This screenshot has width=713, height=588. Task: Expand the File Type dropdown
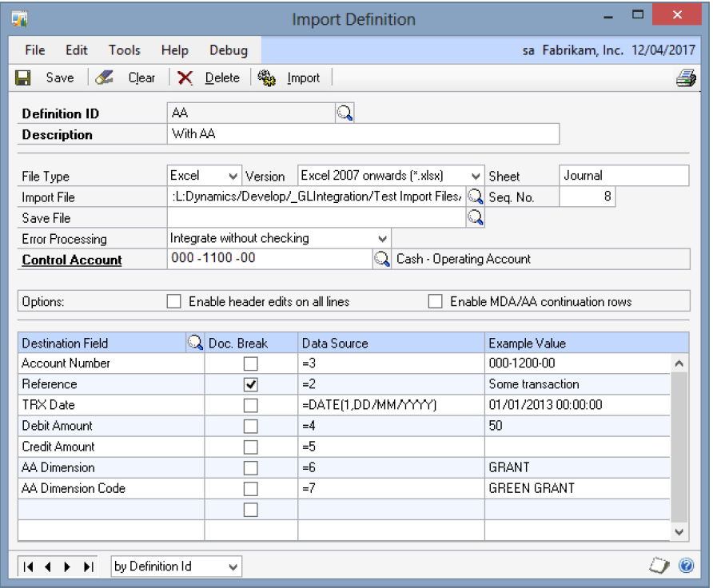(x=233, y=176)
